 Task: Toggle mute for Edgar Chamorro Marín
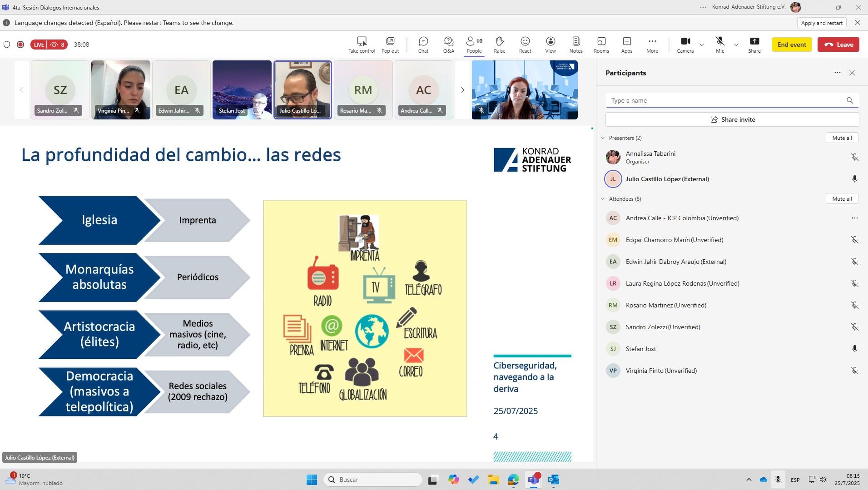point(854,240)
